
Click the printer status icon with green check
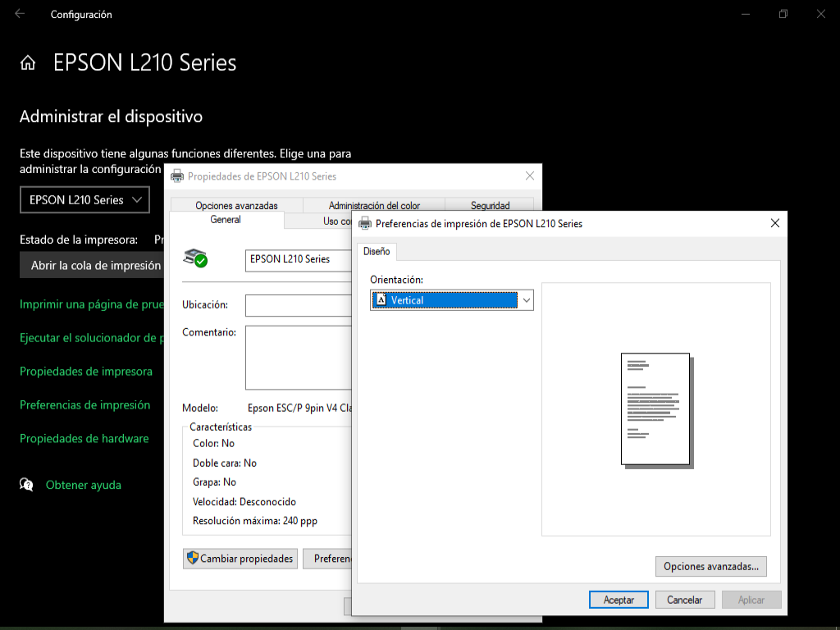(x=195, y=258)
